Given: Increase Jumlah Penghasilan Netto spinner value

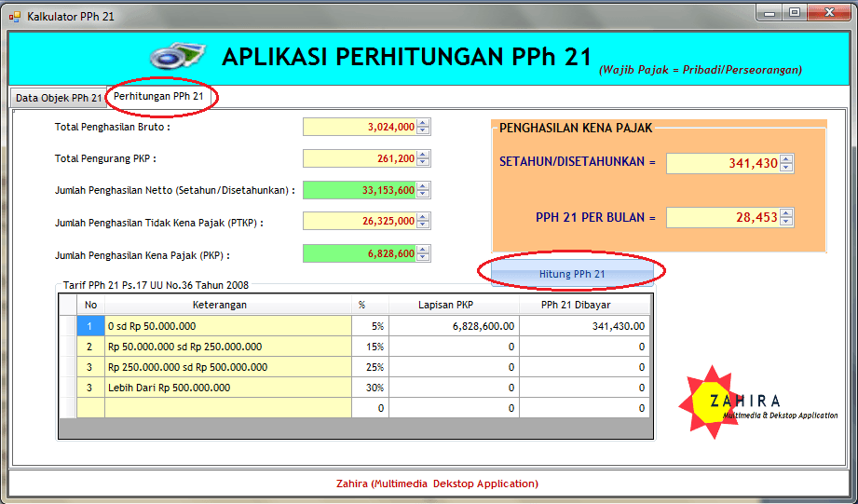Looking at the screenshot, I should (x=423, y=186).
